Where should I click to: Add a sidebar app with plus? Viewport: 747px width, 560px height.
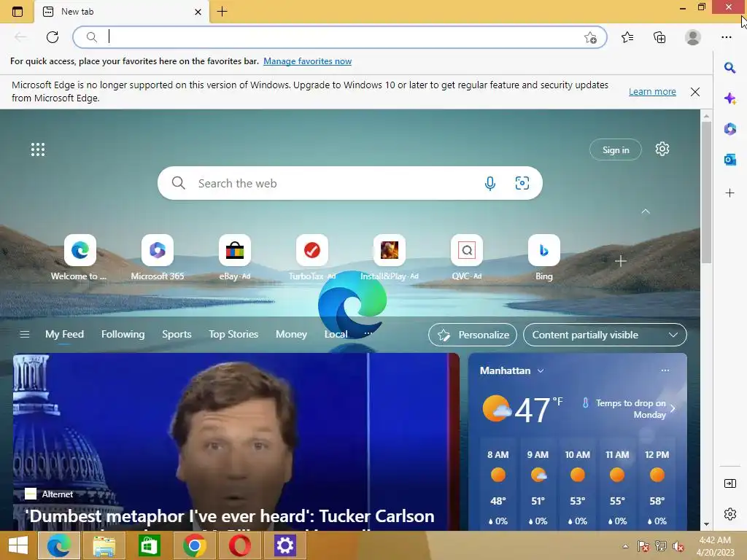(x=729, y=192)
